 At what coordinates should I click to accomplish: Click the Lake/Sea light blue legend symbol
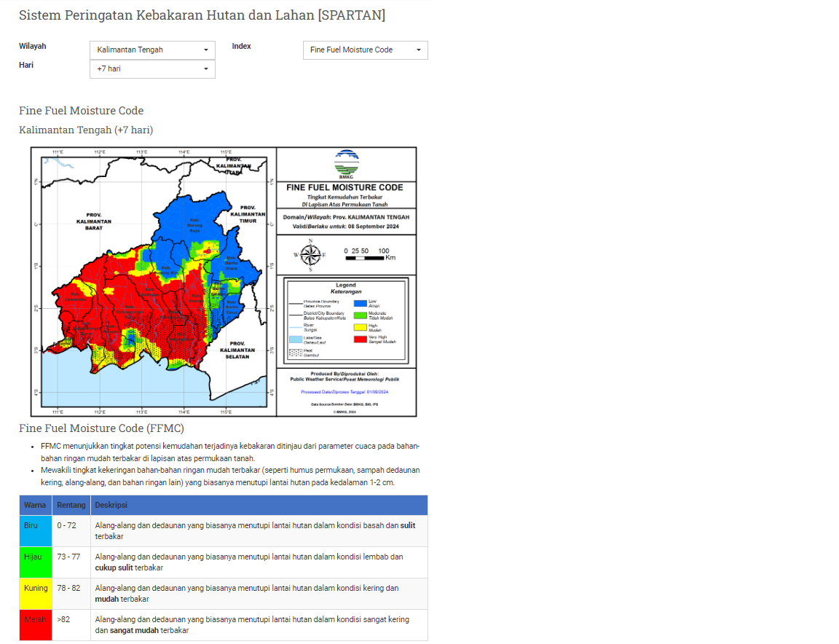295,339
